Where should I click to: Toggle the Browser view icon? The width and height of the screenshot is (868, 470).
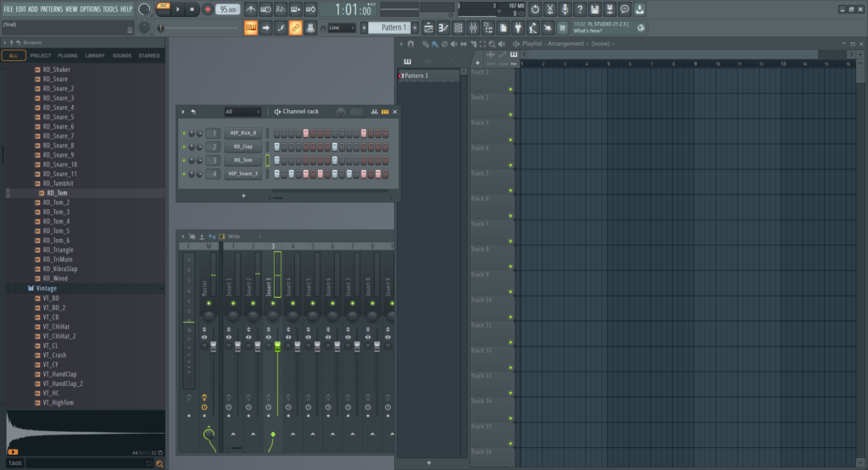click(x=488, y=28)
